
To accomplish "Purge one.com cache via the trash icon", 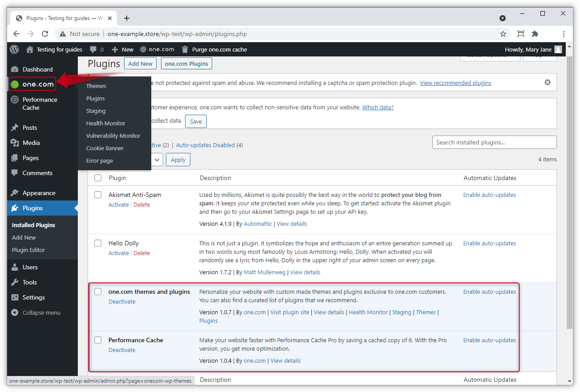I will [185, 49].
